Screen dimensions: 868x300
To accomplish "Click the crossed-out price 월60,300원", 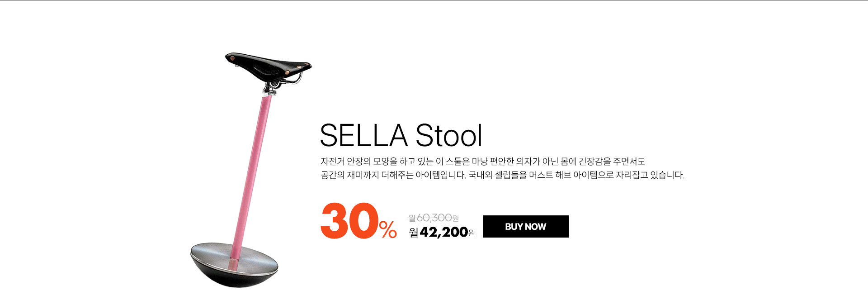I will tap(433, 218).
